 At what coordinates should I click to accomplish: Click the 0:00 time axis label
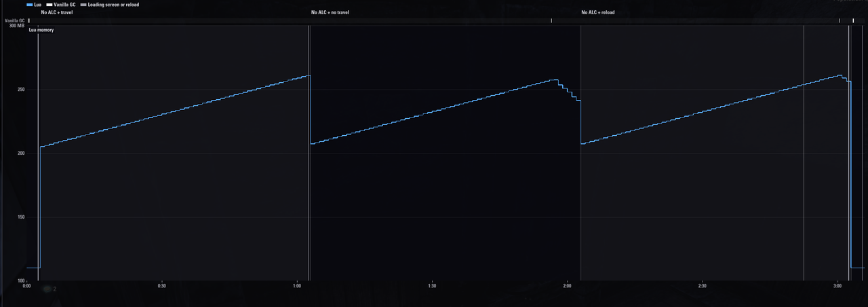pos(27,286)
